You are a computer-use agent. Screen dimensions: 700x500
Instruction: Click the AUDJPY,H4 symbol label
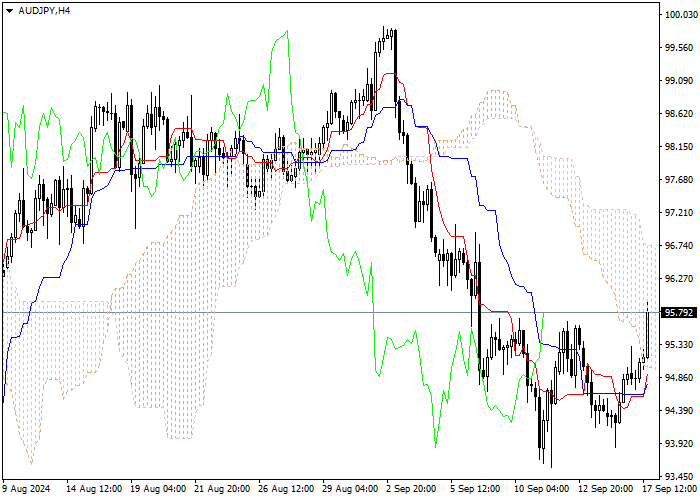(x=44, y=11)
